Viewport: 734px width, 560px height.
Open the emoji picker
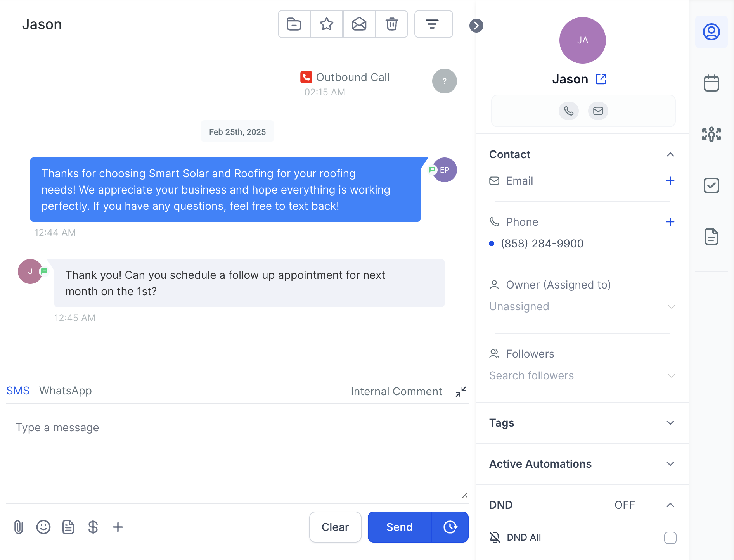(x=43, y=527)
